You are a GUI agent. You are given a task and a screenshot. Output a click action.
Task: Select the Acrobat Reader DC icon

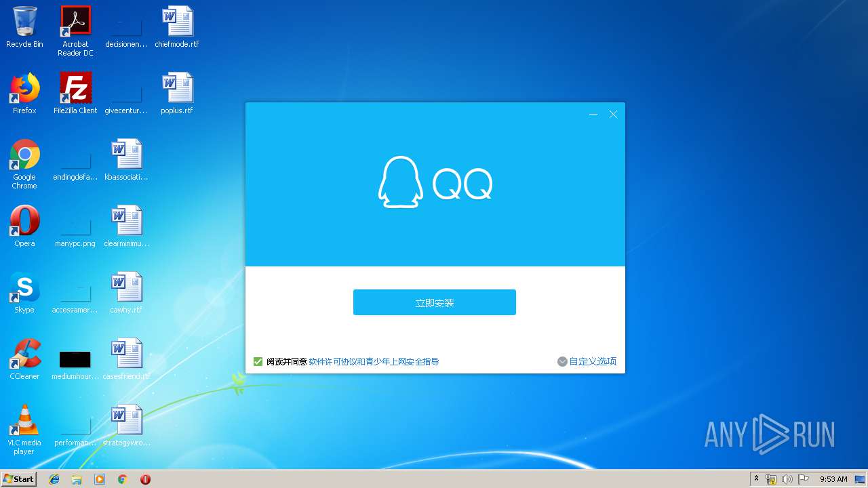tap(75, 31)
